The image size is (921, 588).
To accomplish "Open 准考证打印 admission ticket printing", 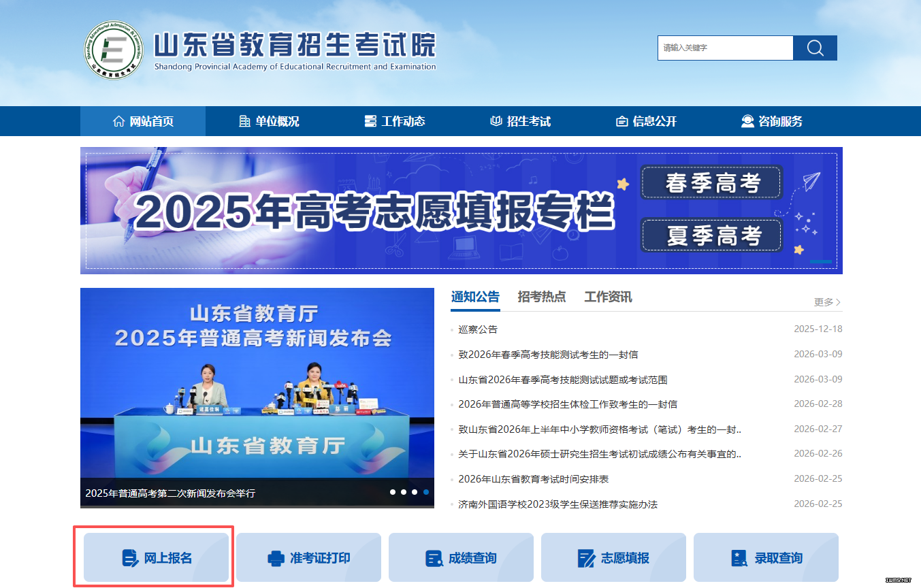I will [x=309, y=558].
